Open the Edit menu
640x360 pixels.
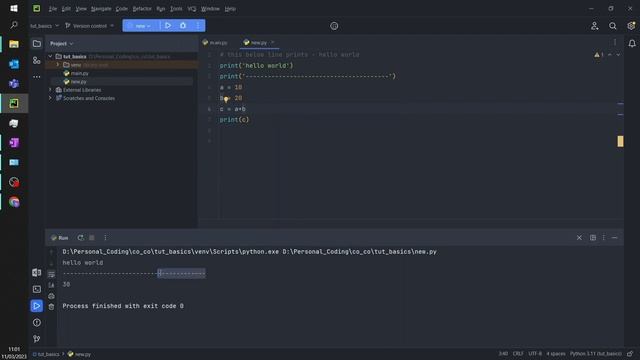coord(66,9)
